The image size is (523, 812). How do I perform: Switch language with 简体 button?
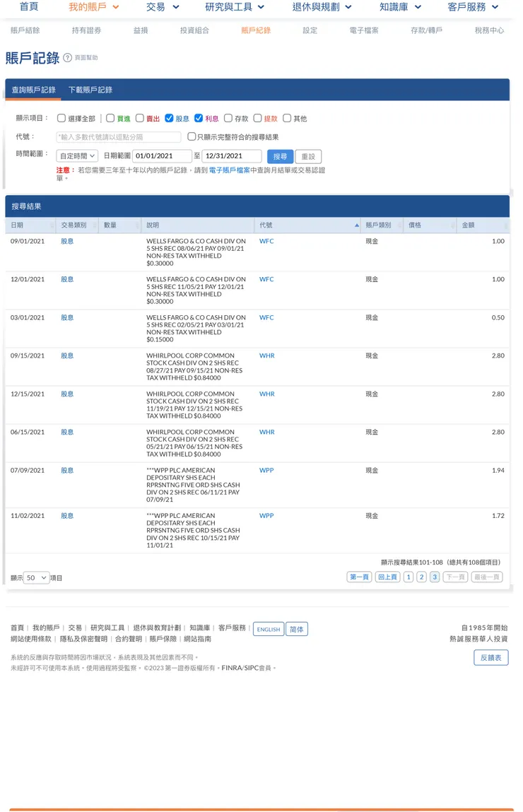(x=297, y=629)
